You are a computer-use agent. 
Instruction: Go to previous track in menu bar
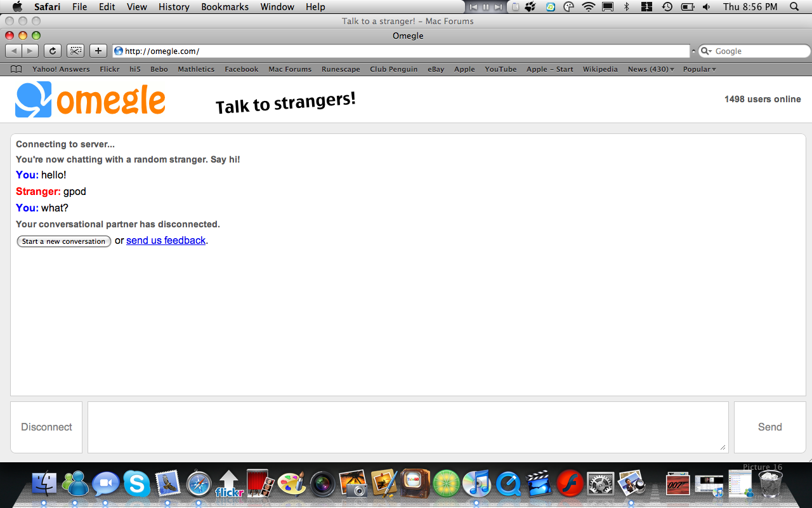pos(473,7)
